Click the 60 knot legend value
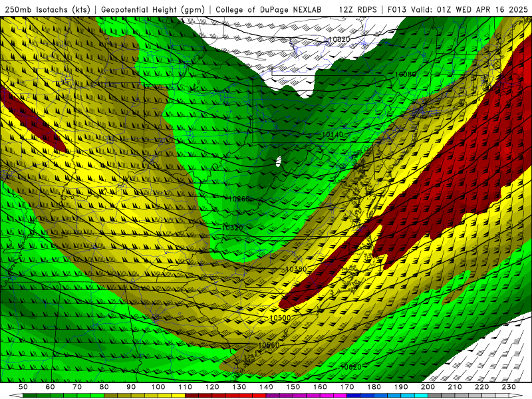Viewport: 532px width, 399px height. [50, 387]
